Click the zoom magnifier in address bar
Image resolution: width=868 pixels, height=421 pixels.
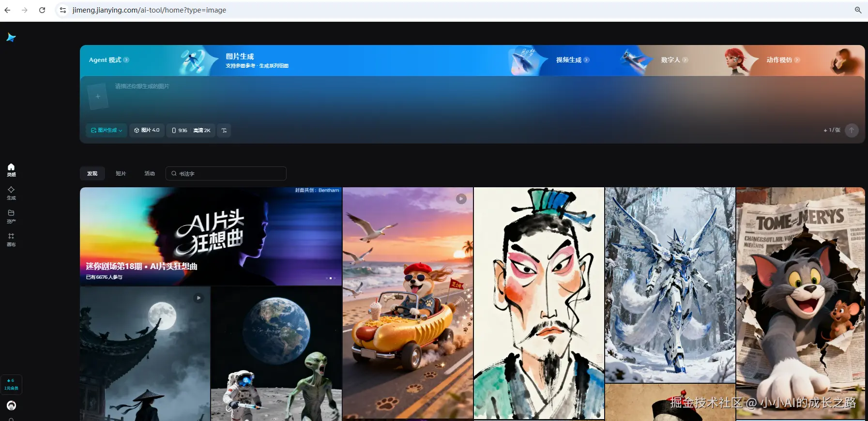[x=858, y=10]
